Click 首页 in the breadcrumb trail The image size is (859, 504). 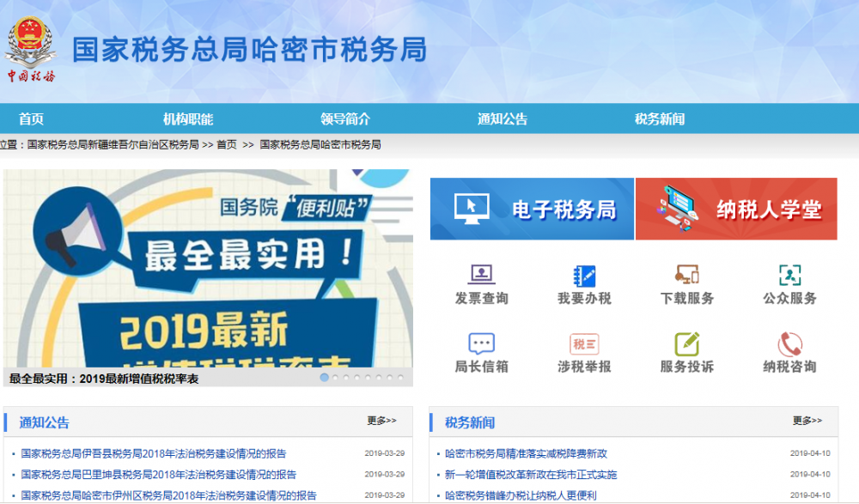[x=234, y=144]
